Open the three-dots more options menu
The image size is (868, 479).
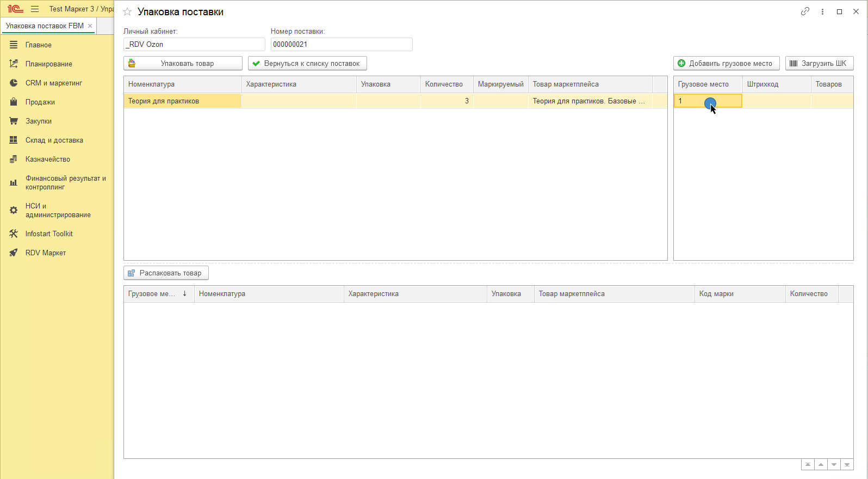pos(822,11)
